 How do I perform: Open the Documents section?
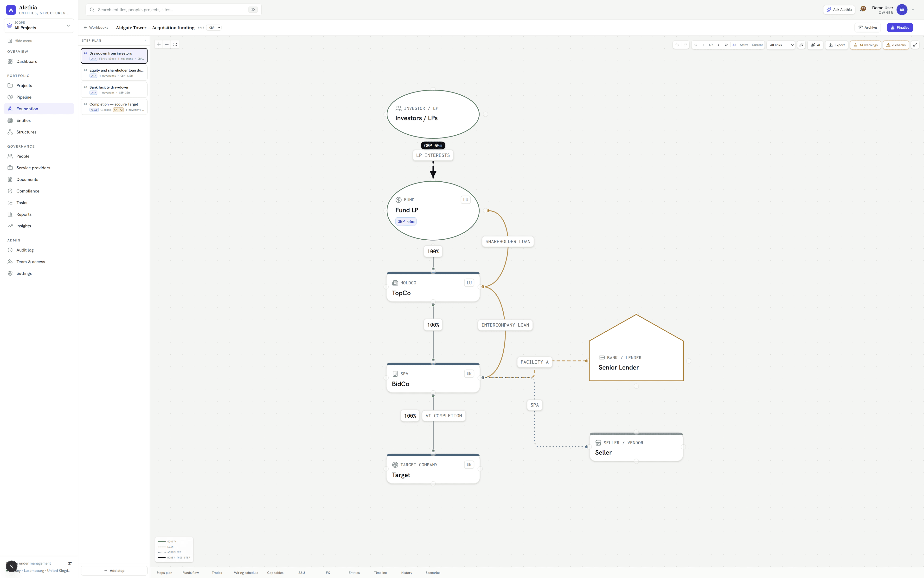click(38, 179)
